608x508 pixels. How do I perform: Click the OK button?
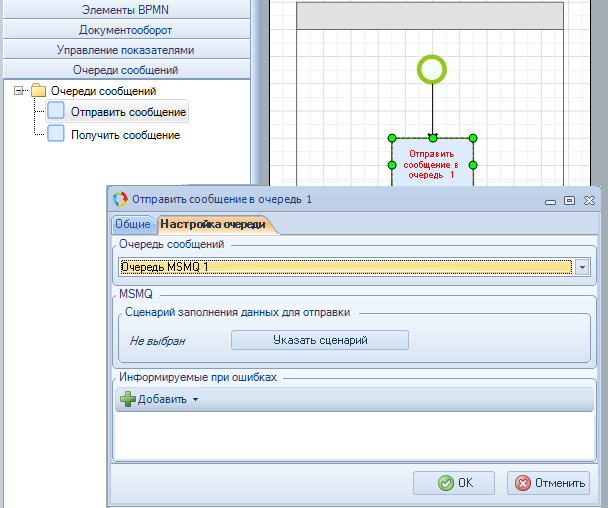pos(454,483)
